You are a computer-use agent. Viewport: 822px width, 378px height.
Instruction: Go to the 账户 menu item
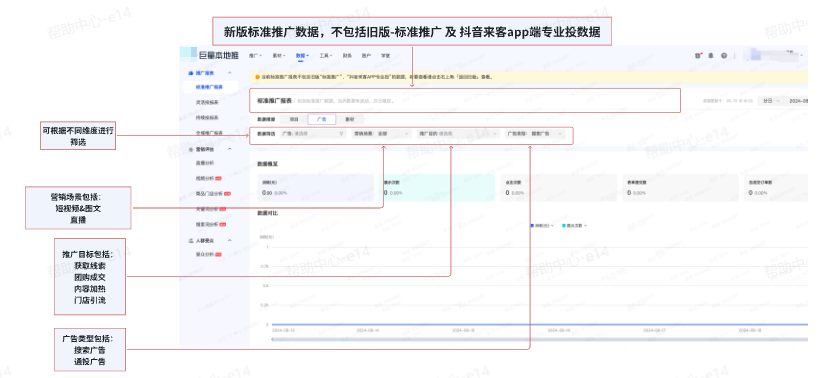[366, 55]
